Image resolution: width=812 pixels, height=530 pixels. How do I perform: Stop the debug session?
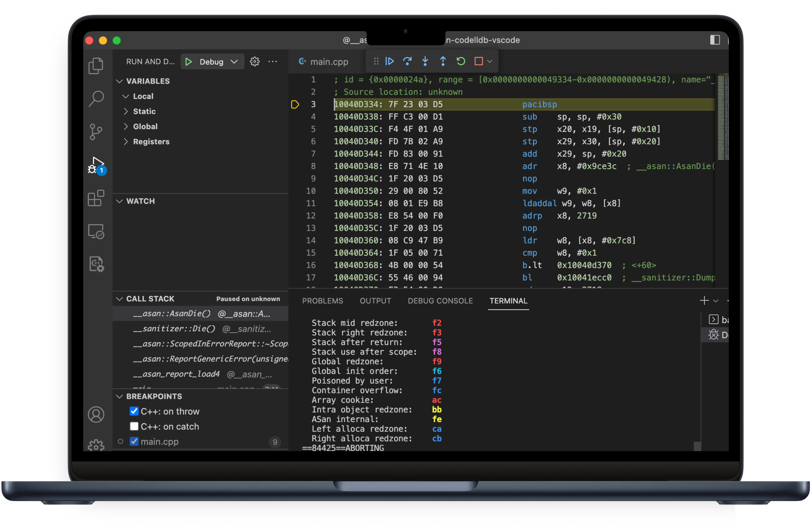(x=478, y=61)
